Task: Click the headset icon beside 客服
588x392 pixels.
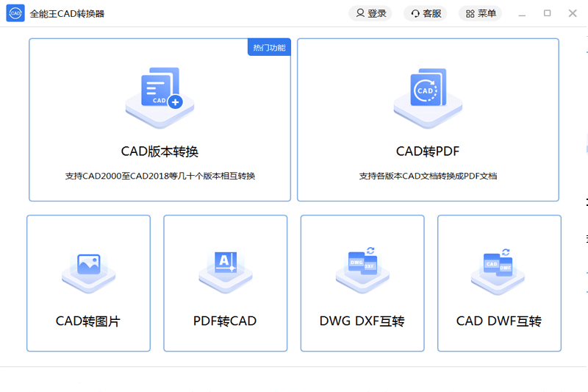Action: click(415, 13)
